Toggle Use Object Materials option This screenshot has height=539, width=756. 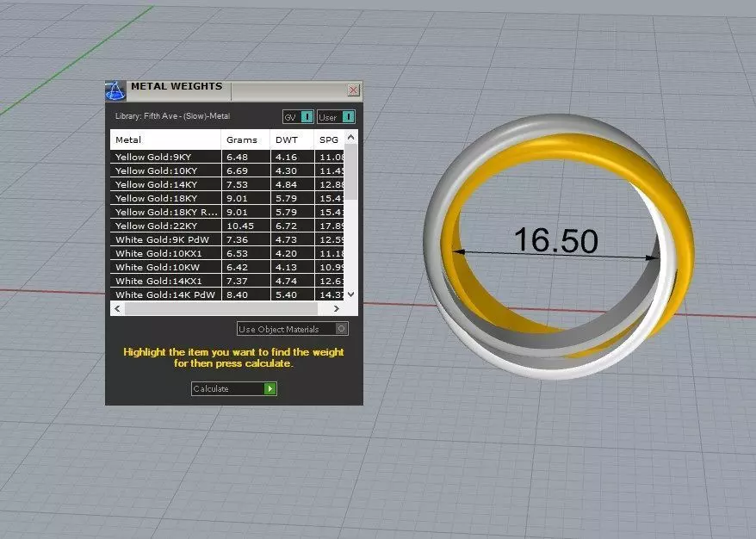(x=292, y=329)
